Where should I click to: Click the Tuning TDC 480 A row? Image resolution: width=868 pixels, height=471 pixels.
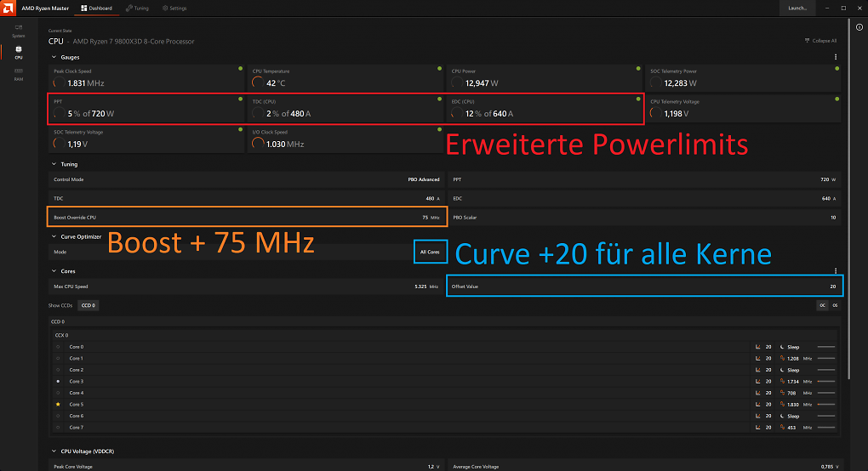point(246,198)
